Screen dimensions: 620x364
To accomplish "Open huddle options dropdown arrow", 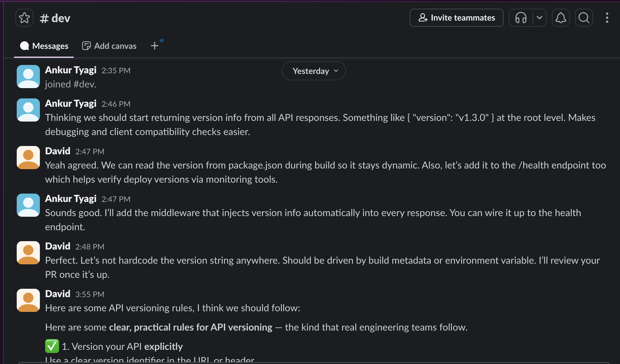I will pyautogui.click(x=540, y=18).
